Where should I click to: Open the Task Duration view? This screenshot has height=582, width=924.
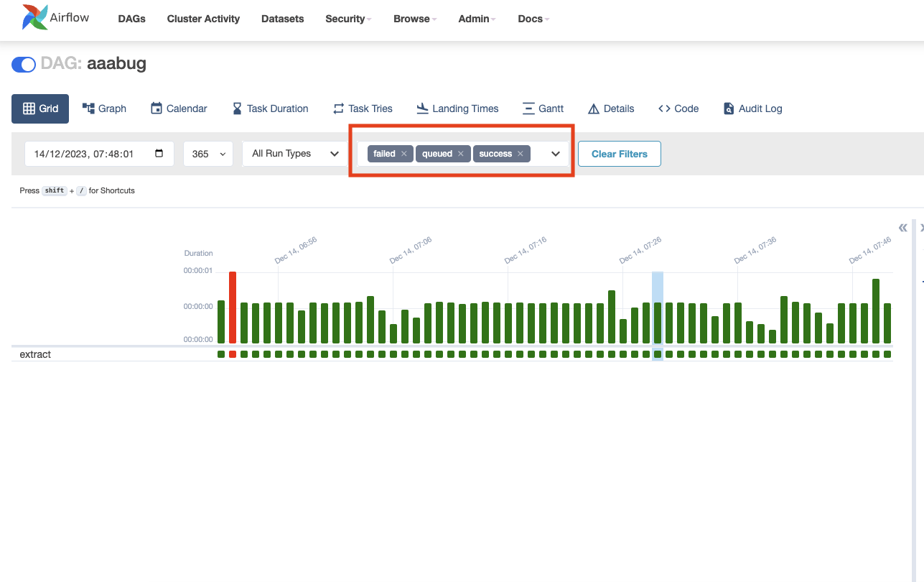pyautogui.click(x=270, y=108)
